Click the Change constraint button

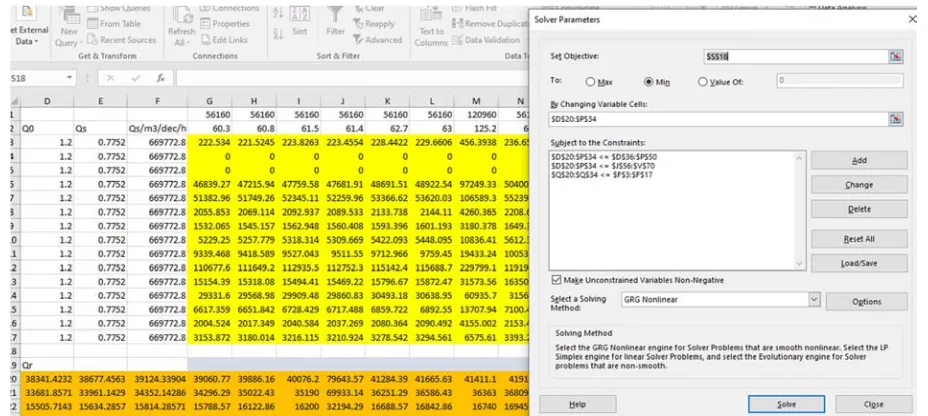point(859,185)
